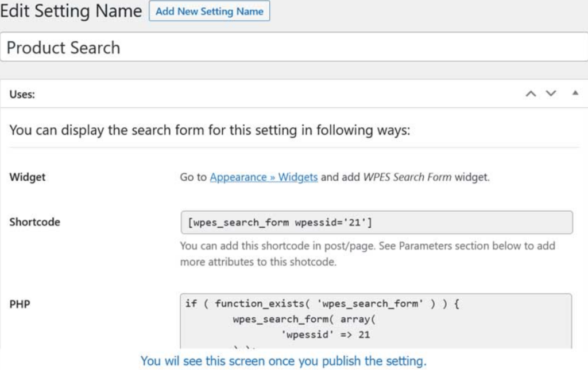Click the wpes_search_form( array( code line
588x370 pixels.
(x=304, y=319)
